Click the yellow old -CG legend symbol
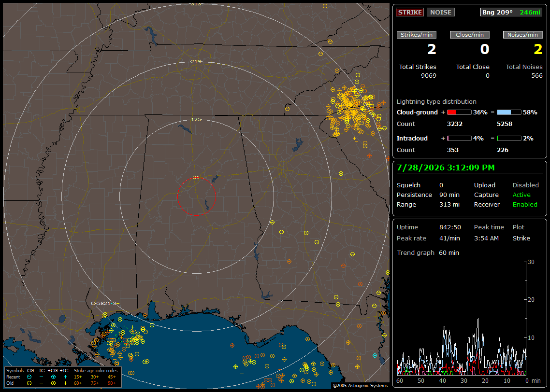The image size is (550, 392). [x=29, y=383]
